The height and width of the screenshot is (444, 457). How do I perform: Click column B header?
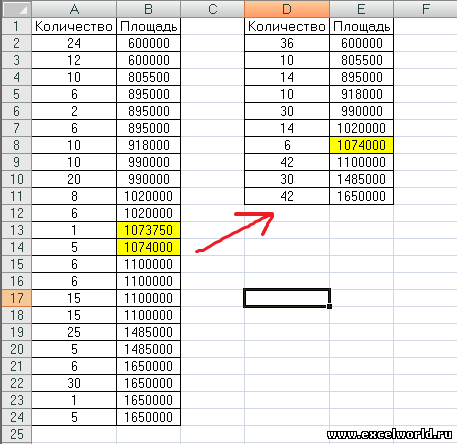pos(148,9)
